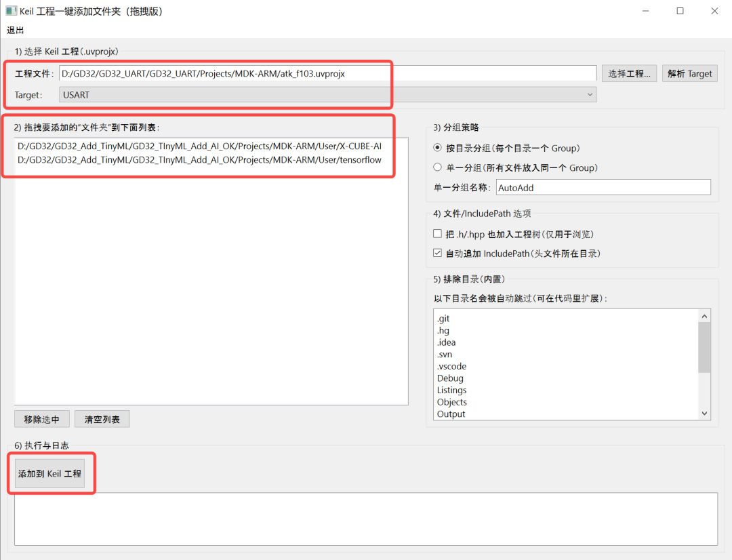Image resolution: width=732 pixels, height=560 pixels.
Task: Click inside the log output text area
Action: point(366,519)
